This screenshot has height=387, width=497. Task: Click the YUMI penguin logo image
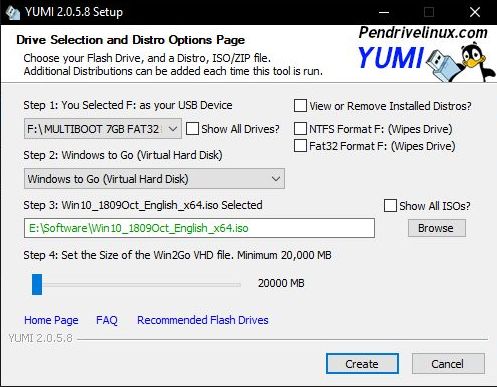461,63
